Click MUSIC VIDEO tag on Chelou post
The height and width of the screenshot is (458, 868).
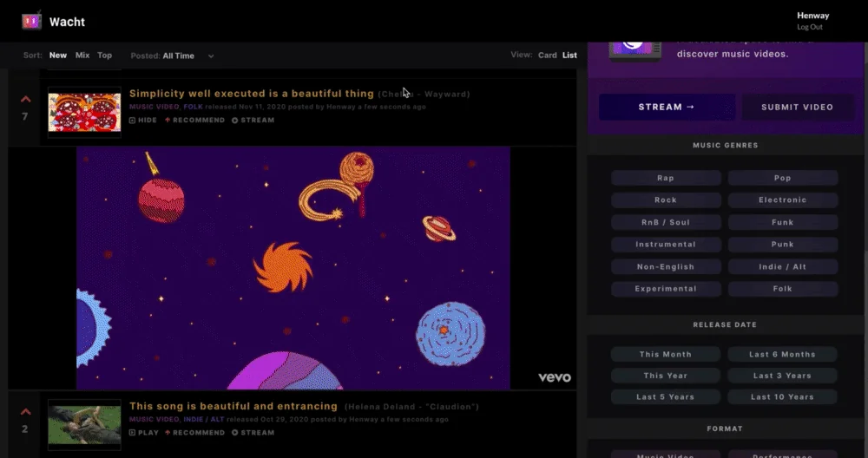pos(154,107)
